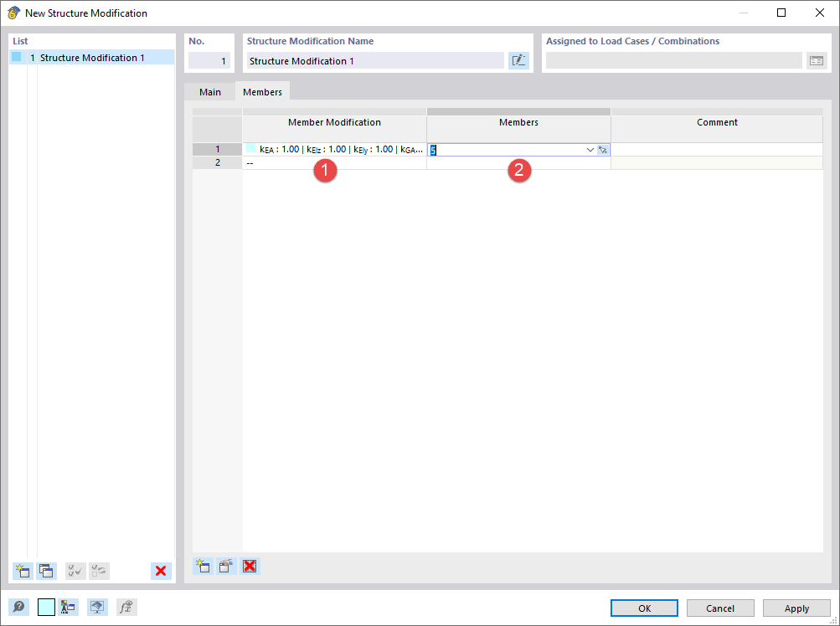Create a new structure modification in the List panel
This screenshot has height=626, width=840.
pos(22,571)
